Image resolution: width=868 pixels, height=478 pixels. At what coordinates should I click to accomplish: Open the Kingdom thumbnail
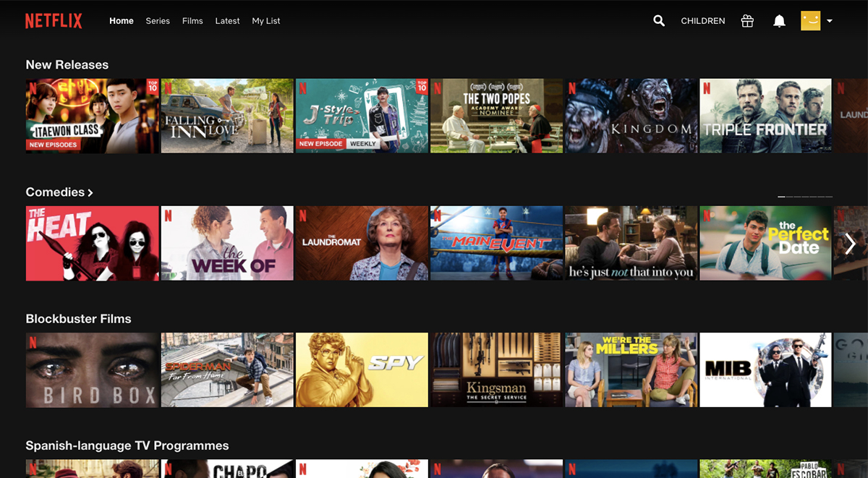coord(631,116)
